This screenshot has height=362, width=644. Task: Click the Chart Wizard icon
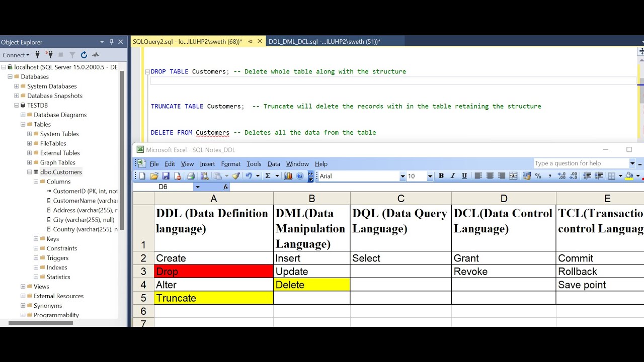click(288, 176)
